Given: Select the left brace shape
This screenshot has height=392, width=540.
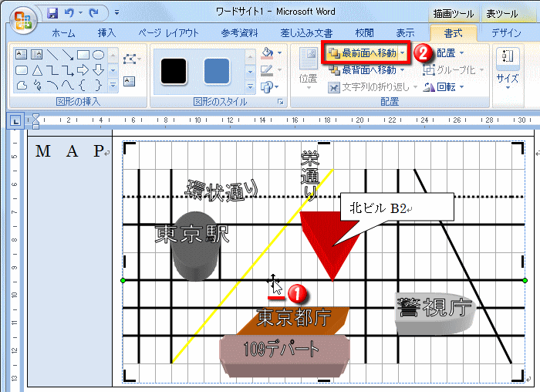Looking at the screenshot, I should [83, 85].
